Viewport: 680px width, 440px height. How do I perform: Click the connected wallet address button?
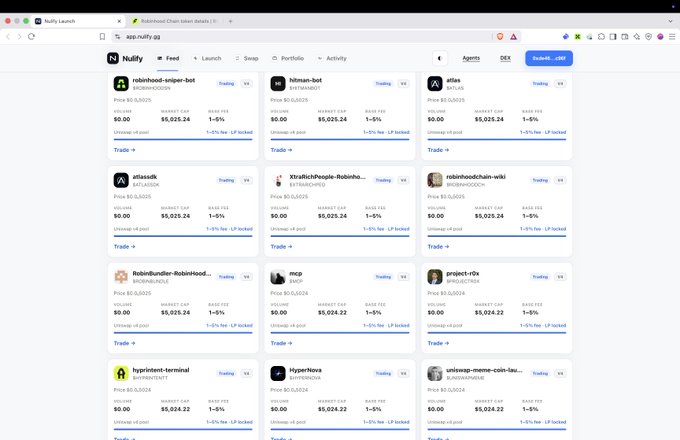click(549, 58)
